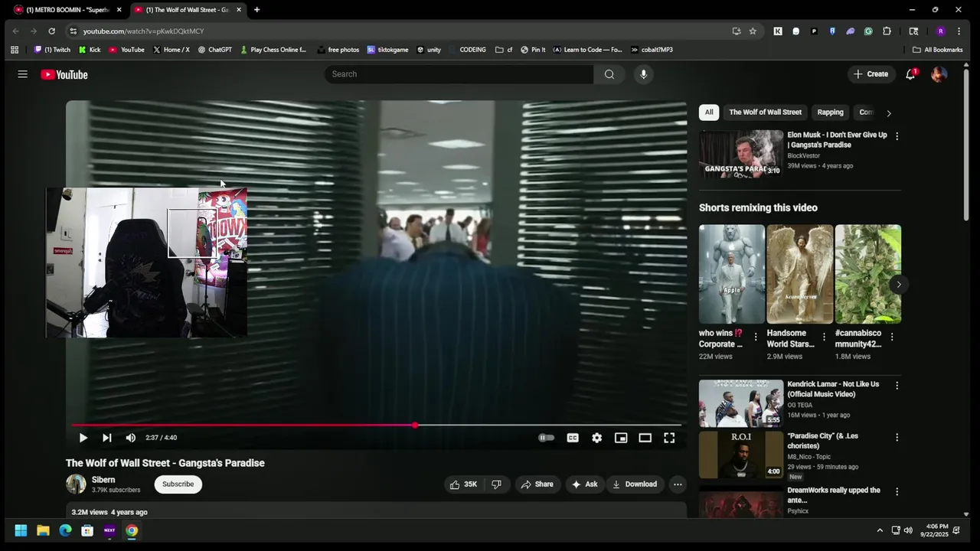The image size is (980, 551).
Task: Open options for Kendrick Lamar video
Action: click(x=897, y=386)
